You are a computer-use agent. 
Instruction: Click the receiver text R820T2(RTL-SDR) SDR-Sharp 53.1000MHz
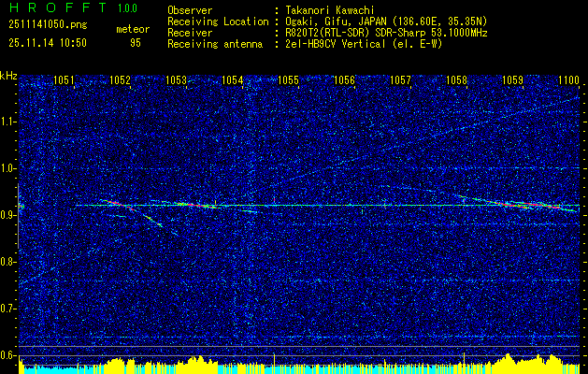[x=387, y=33]
